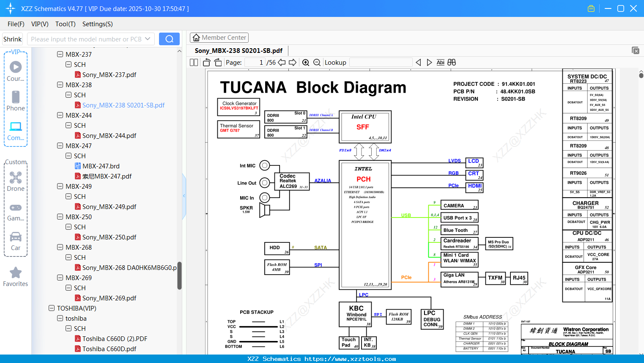This screenshot has height=363, width=644.
Task: Click the file tree vertical scrollbar thumb
Action: (179, 275)
